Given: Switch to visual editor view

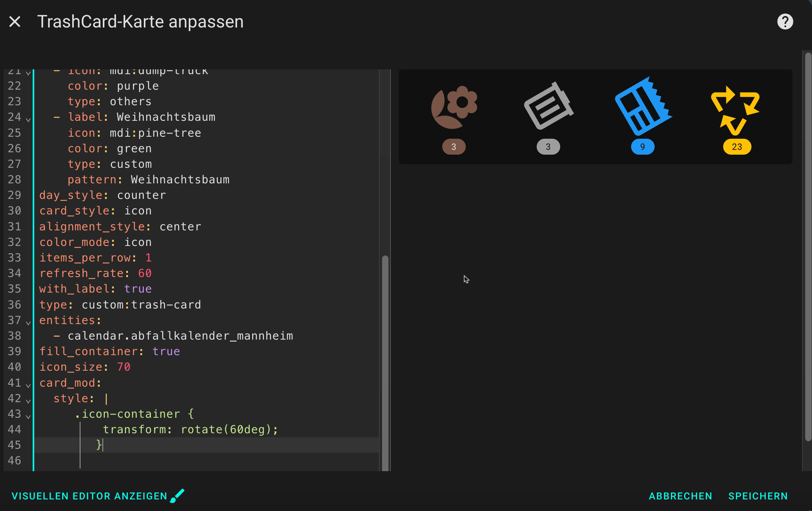Looking at the screenshot, I should [89, 496].
